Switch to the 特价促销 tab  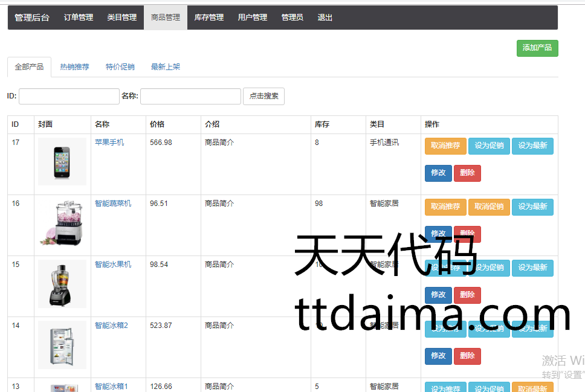click(x=120, y=67)
